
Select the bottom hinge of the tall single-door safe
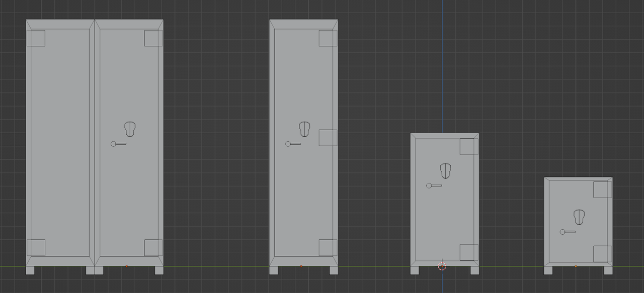pyautogui.click(x=328, y=248)
